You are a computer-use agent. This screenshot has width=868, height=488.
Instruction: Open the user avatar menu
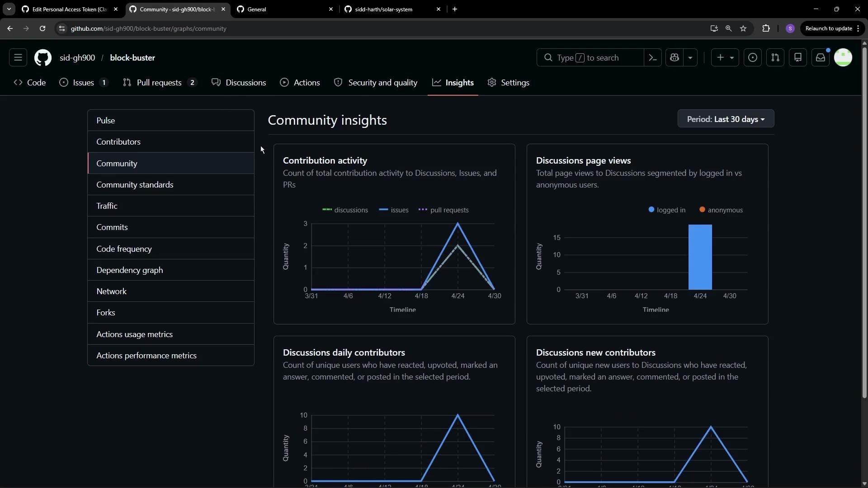[x=843, y=57]
